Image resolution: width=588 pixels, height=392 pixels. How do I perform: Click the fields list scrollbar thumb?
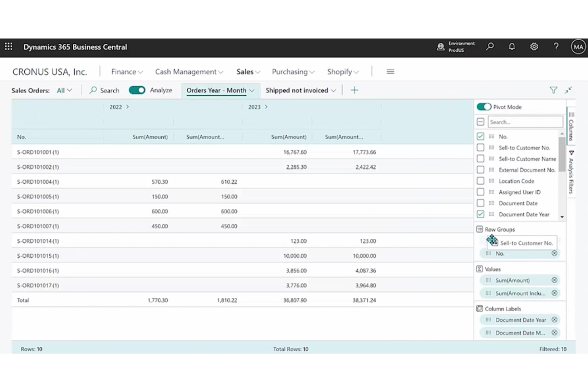point(562,154)
